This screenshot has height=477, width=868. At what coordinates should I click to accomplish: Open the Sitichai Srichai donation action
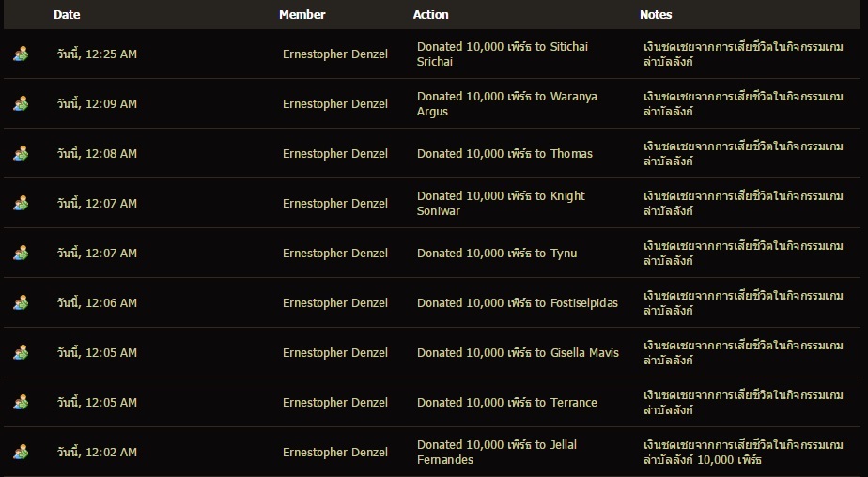[503, 54]
